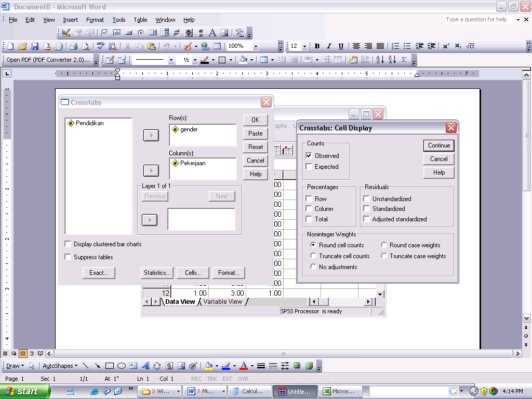The image size is (532, 399).
Task: Apply superscript formatting
Action: point(446,46)
